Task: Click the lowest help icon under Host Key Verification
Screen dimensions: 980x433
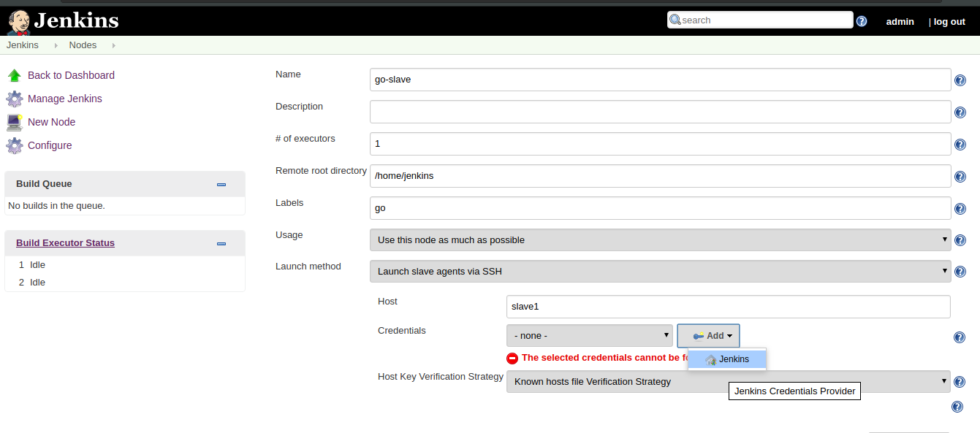Action: (x=957, y=407)
